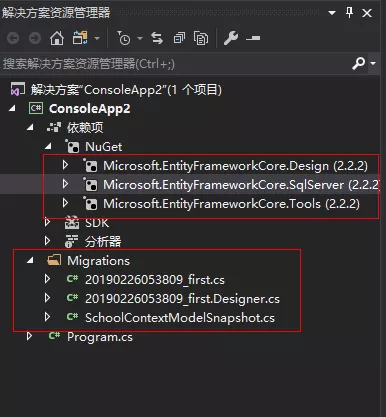Open the views switcher dropdown arrow
386x417 pixels.
(97, 38)
